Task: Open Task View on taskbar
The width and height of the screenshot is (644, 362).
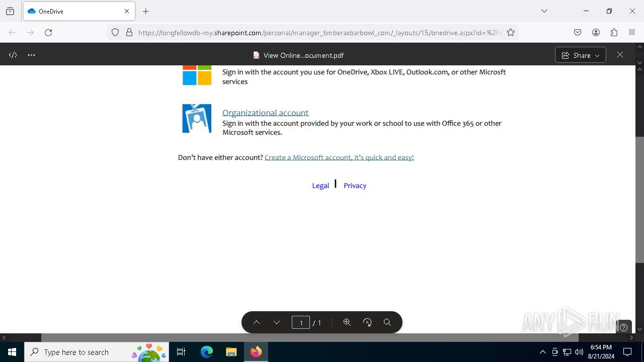Action: [181, 352]
